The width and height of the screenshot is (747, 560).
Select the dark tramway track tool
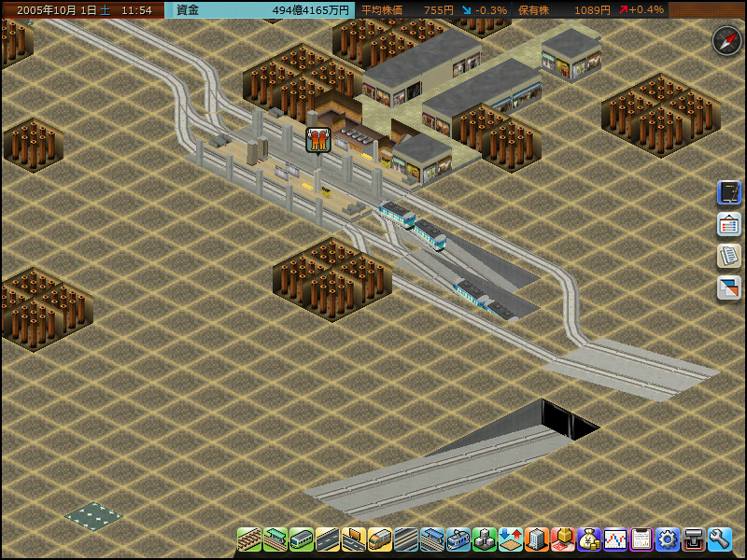[406, 539]
